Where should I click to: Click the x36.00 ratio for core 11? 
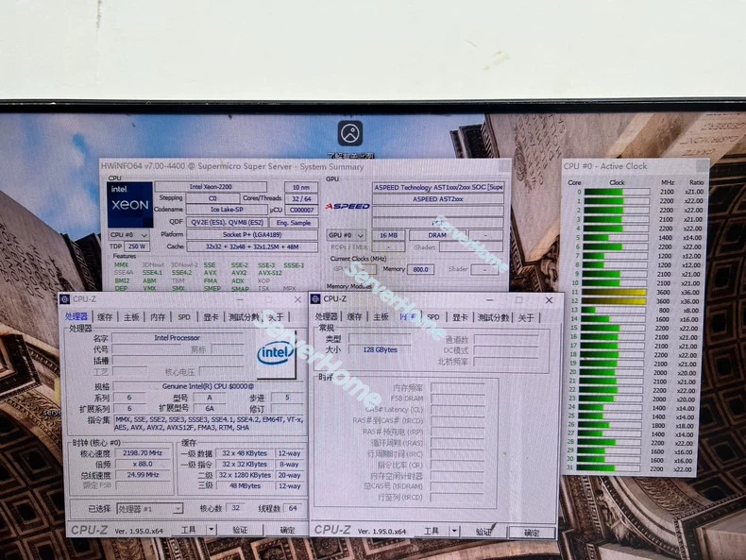click(x=690, y=293)
